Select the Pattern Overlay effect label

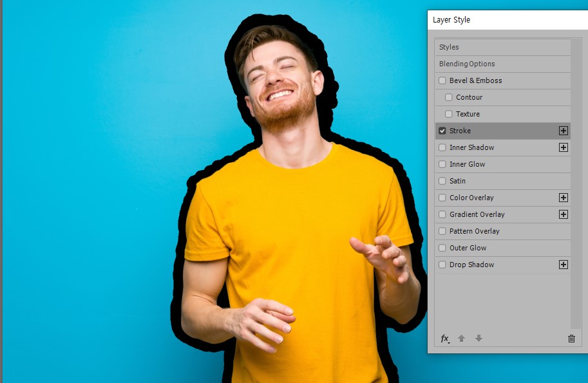coord(475,231)
